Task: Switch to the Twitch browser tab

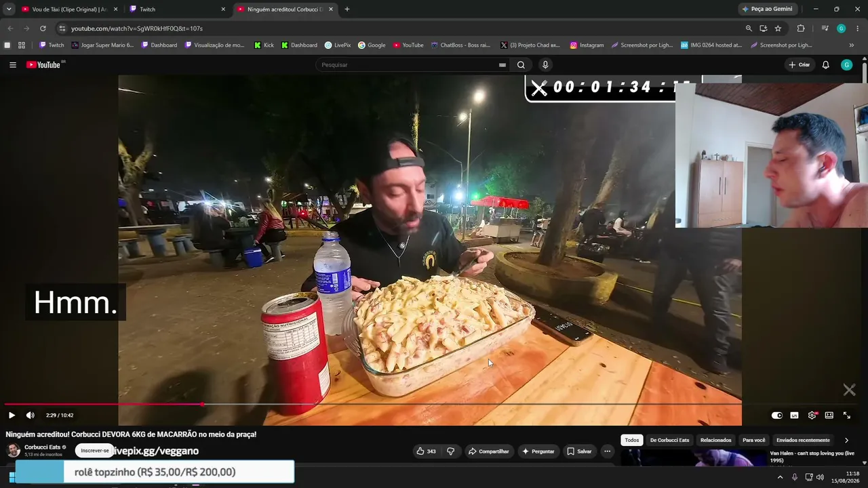Action: coord(176,9)
